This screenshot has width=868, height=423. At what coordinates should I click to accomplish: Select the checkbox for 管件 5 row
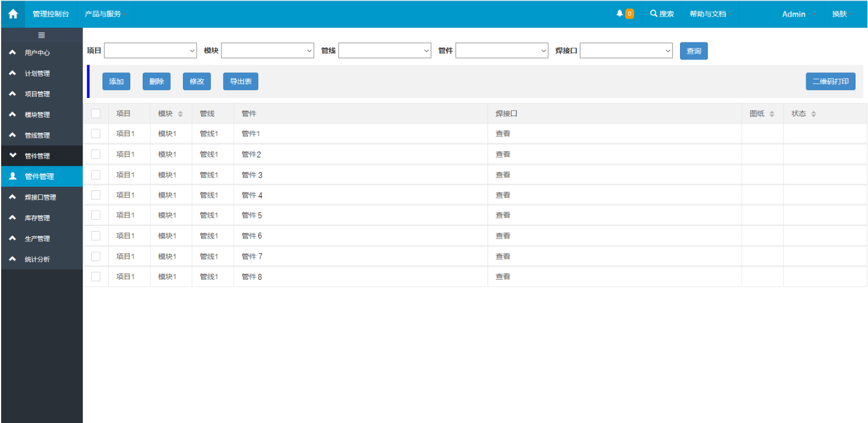tap(96, 215)
